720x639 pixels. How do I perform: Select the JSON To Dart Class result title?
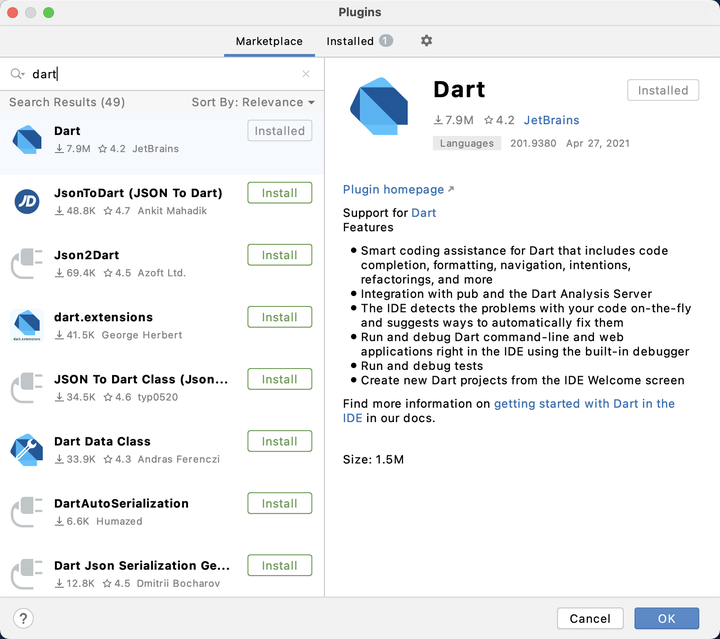[141, 379]
